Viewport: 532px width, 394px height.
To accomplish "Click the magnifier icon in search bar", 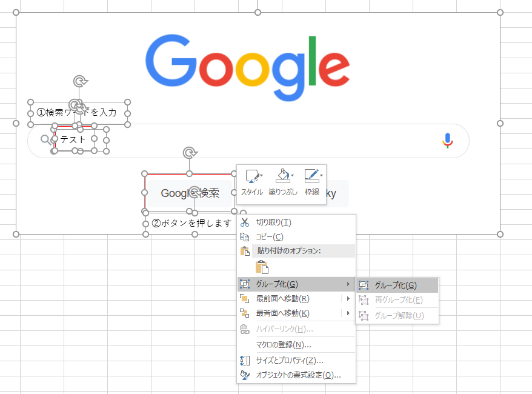I will pos(45,139).
